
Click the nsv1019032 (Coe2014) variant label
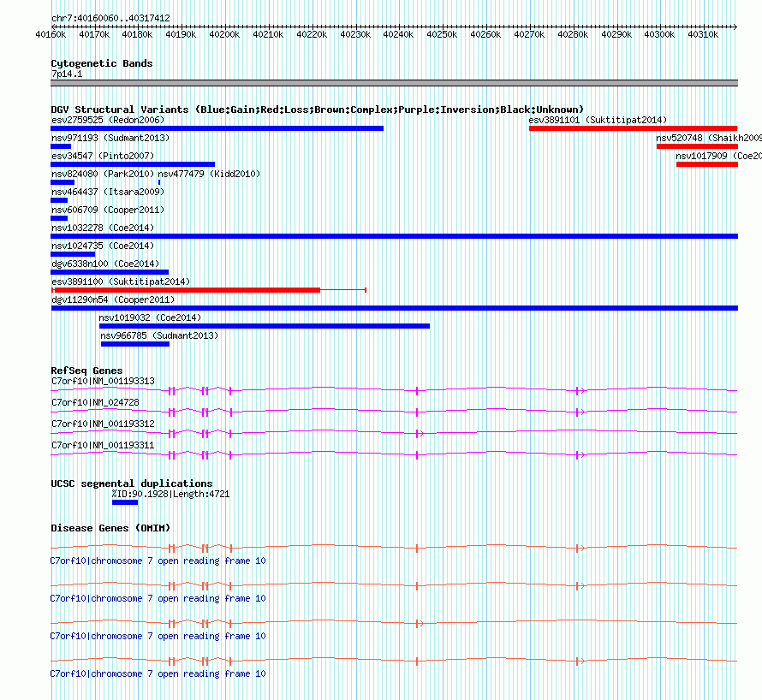(150, 317)
